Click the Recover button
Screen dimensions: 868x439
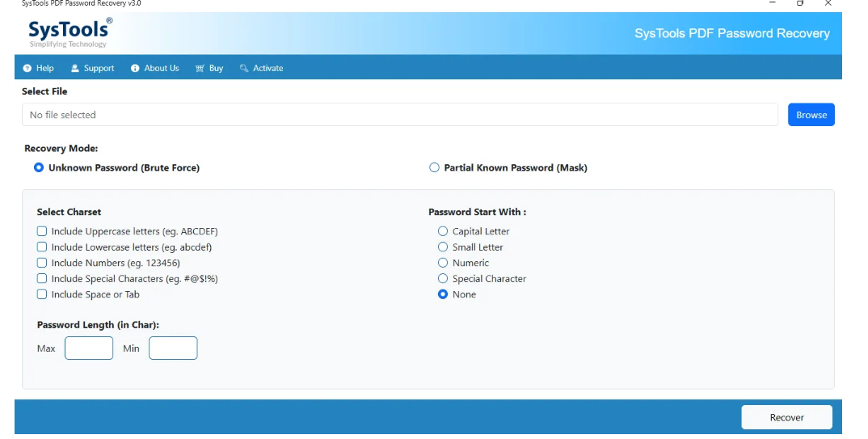point(786,417)
